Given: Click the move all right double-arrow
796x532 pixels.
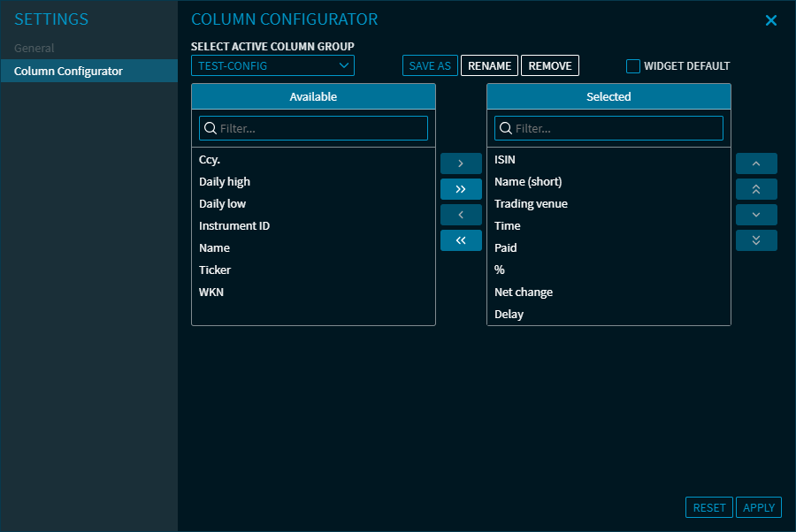Looking at the screenshot, I should (x=461, y=189).
